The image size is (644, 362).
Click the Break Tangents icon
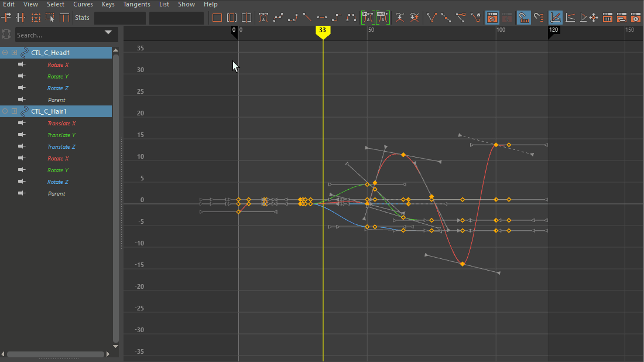coord(431,18)
